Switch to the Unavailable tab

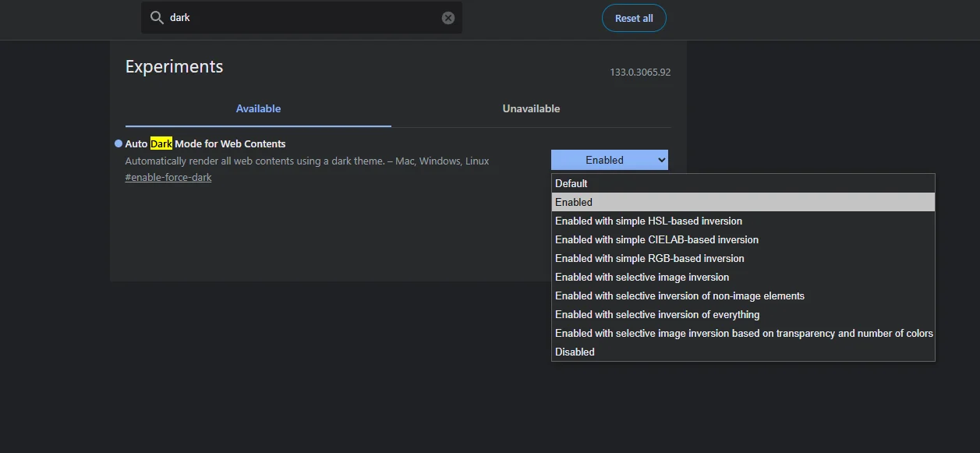[x=531, y=109]
